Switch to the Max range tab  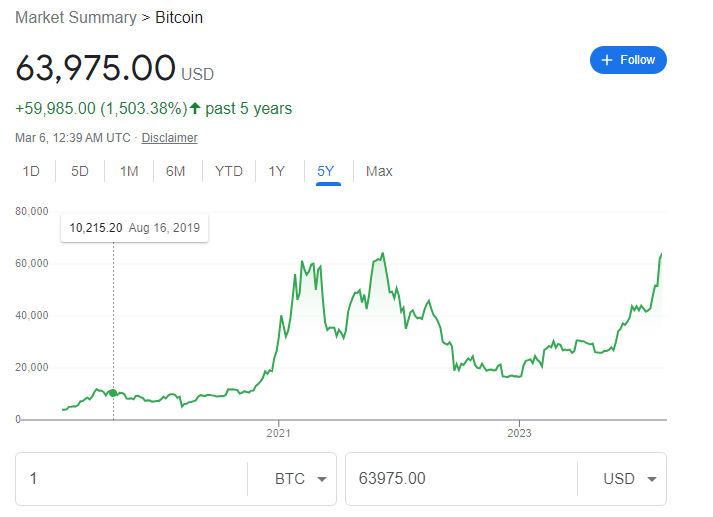click(379, 171)
